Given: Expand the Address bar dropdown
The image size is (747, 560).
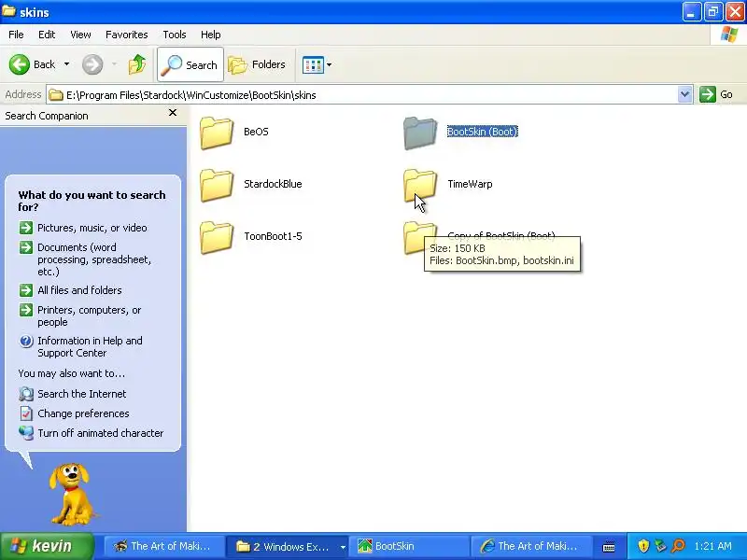Looking at the screenshot, I should pyautogui.click(x=684, y=94).
